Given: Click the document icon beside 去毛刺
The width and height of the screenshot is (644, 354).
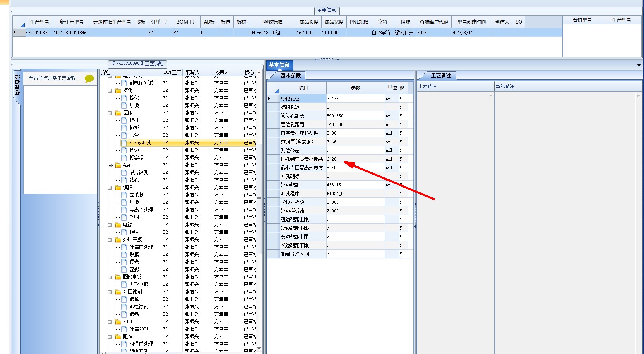Looking at the screenshot, I should 124,195.
